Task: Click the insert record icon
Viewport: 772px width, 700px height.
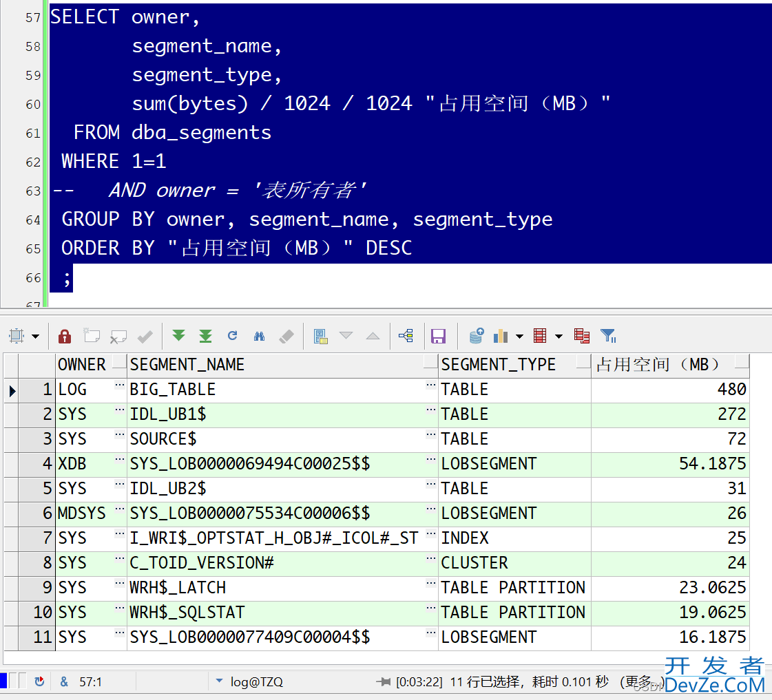Action: point(92,336)
